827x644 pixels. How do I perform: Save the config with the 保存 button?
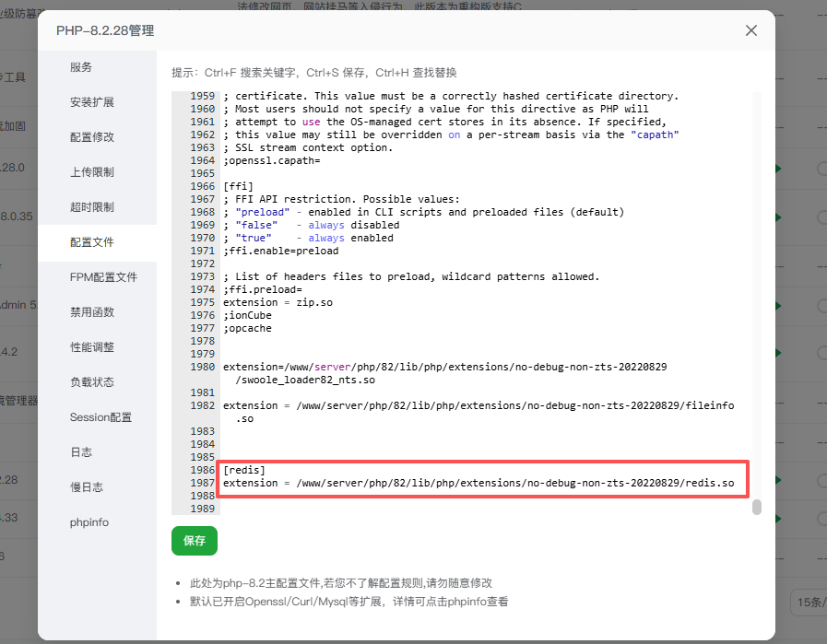tap(194, 541)
